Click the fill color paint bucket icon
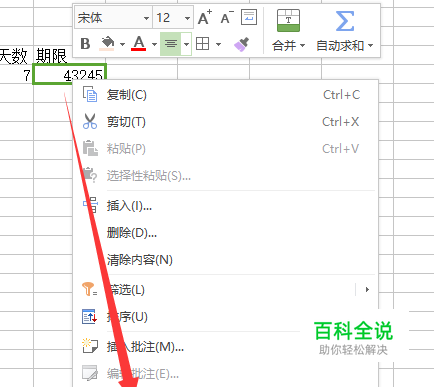This screenshot has height=387, width=434. (x=107, y=44)
